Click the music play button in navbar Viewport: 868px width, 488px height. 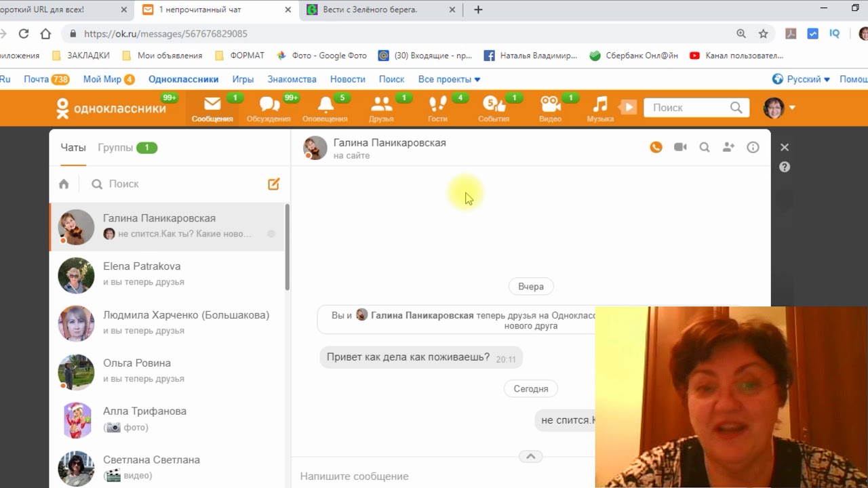(x=629, y=107)
